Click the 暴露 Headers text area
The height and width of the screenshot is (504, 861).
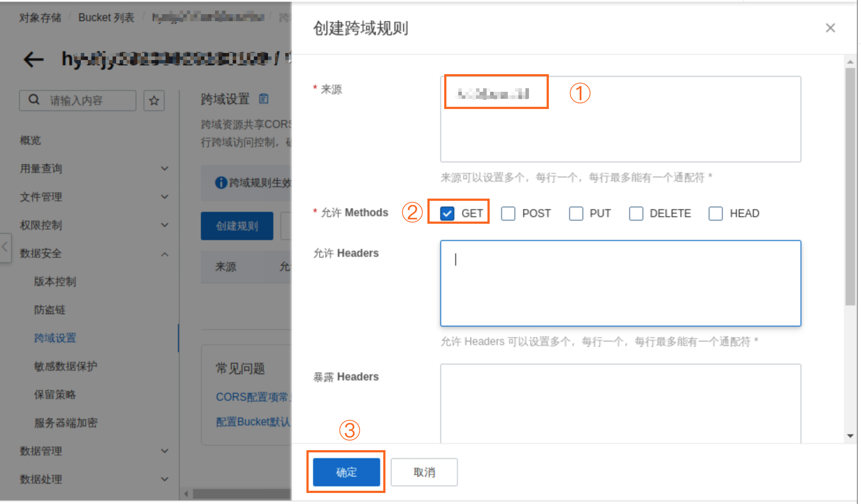point(620,402)
